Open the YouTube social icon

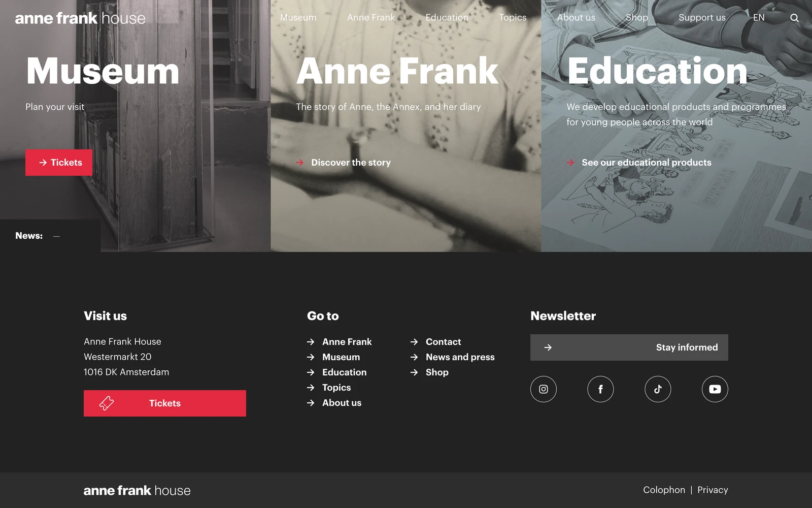[x=715, y=389]
